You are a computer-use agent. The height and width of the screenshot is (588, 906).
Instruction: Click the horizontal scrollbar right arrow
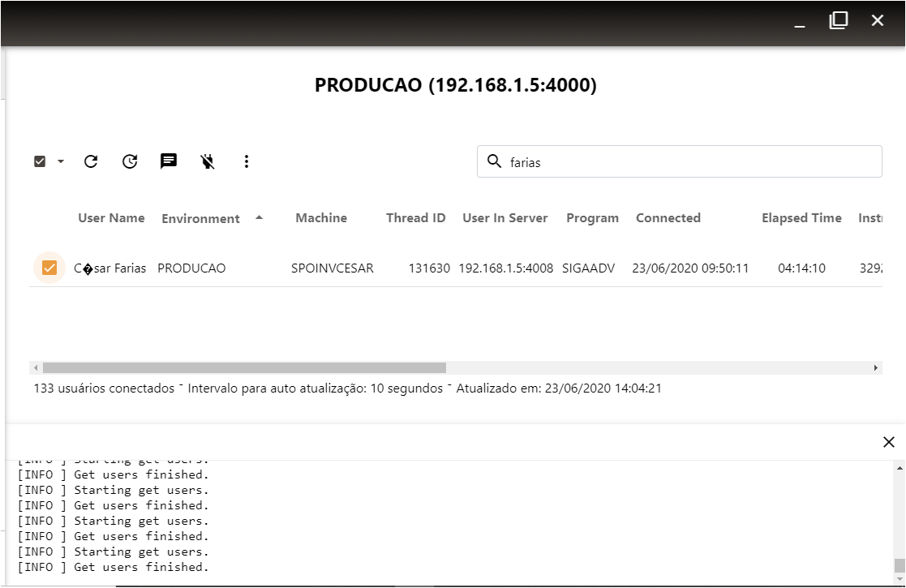point(875,368)
